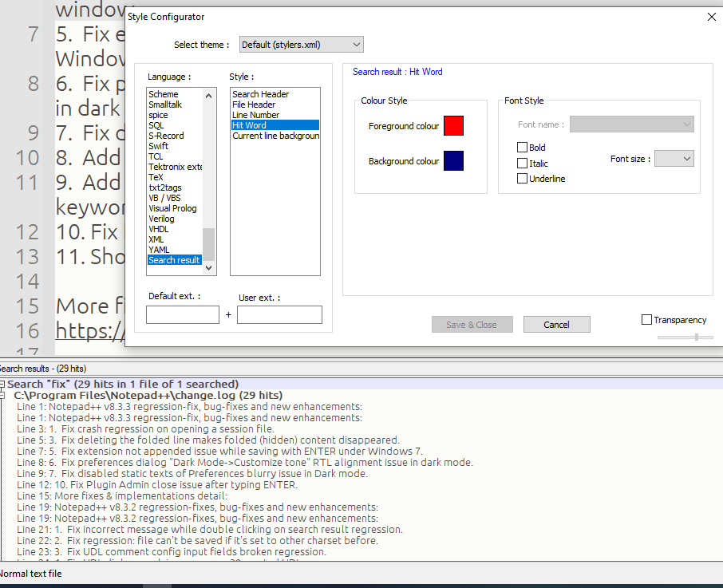Select spice in Language list

175,115
